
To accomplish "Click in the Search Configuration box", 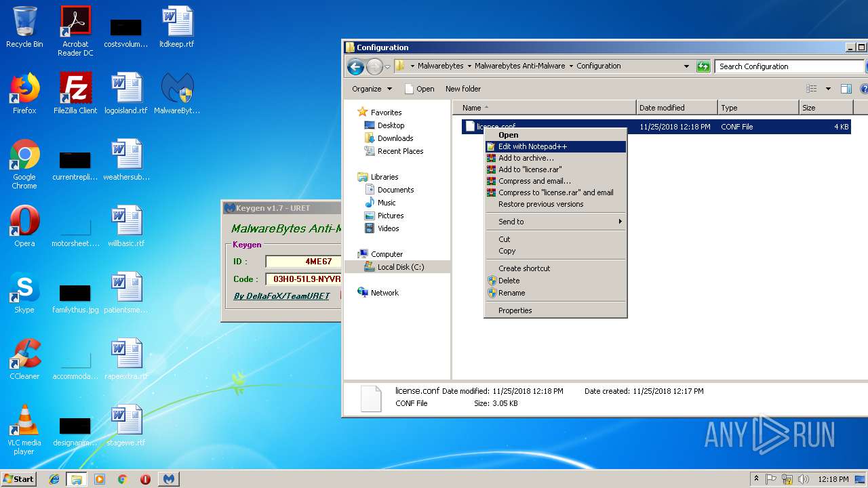I will [789, 66].
